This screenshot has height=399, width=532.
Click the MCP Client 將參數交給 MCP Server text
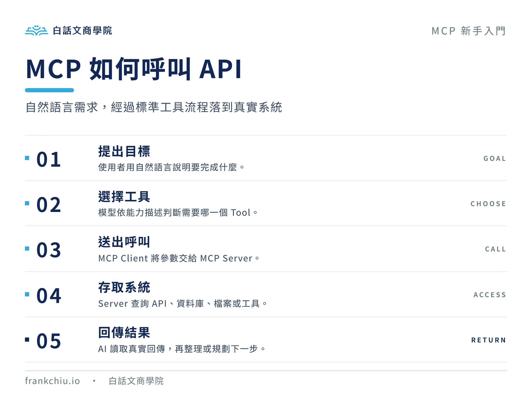pyautogui.click(x=179, y=258)
